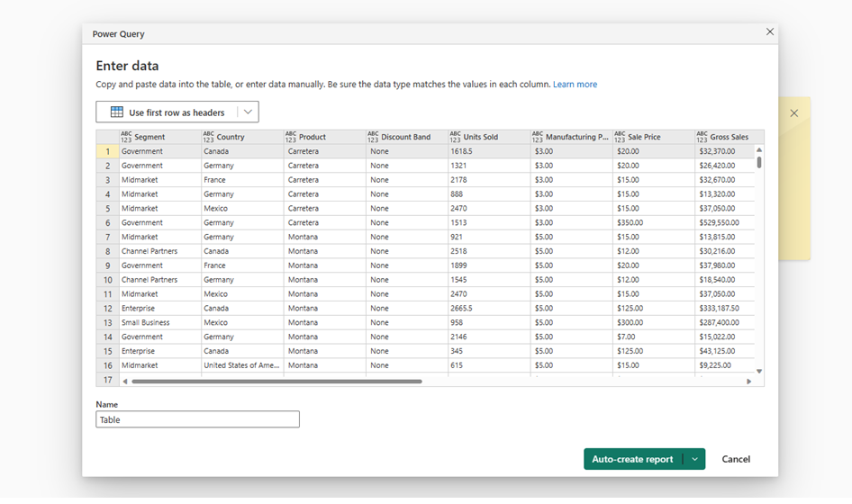Open the Learn more link

[x=575, y=85]
